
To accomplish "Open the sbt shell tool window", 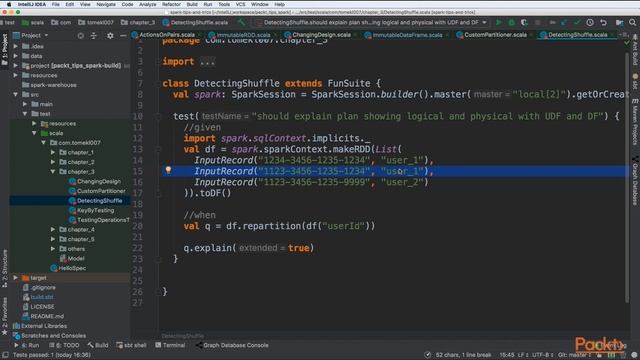I will click(x=131, y=345).
